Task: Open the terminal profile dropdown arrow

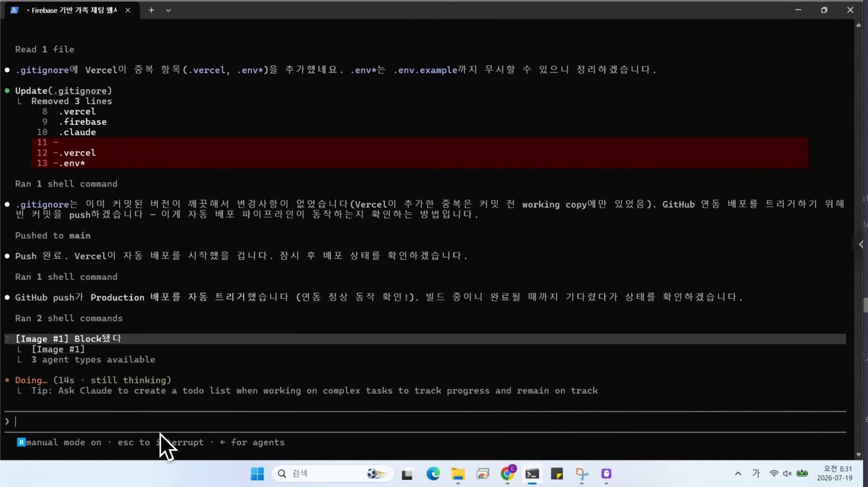Action: [168, 10]
